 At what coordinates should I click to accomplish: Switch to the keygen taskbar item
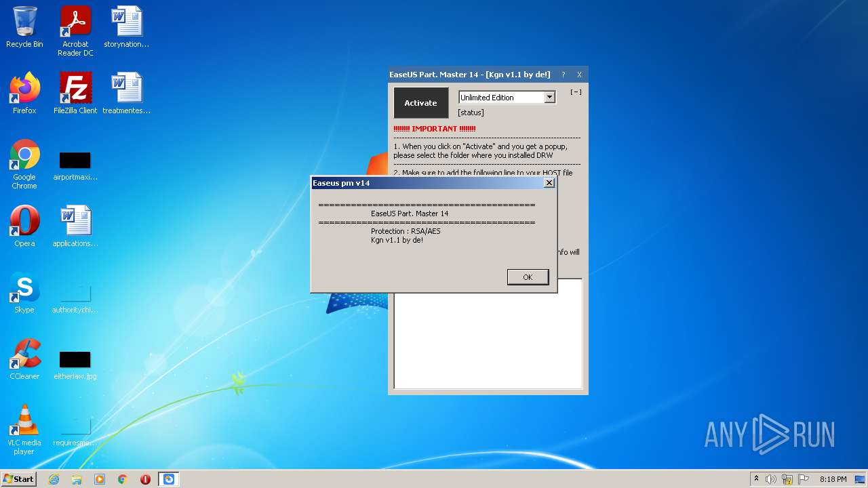point(169,479)
